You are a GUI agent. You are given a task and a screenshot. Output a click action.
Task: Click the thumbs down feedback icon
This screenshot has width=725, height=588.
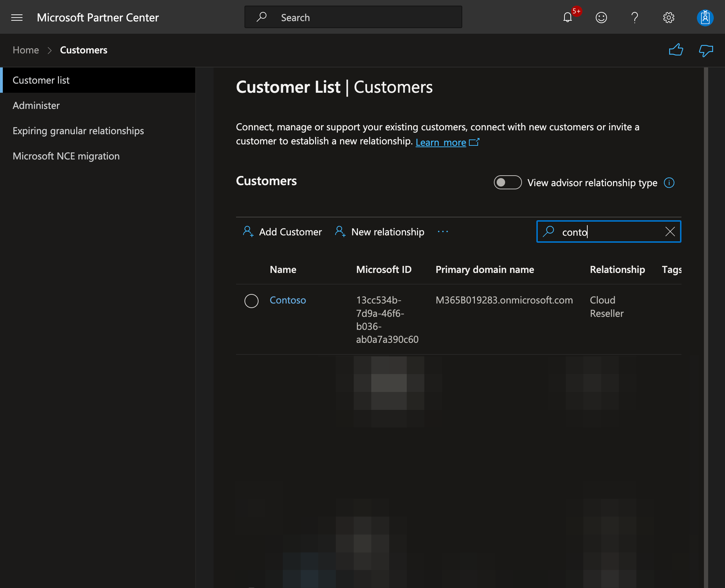click(706, 51)
